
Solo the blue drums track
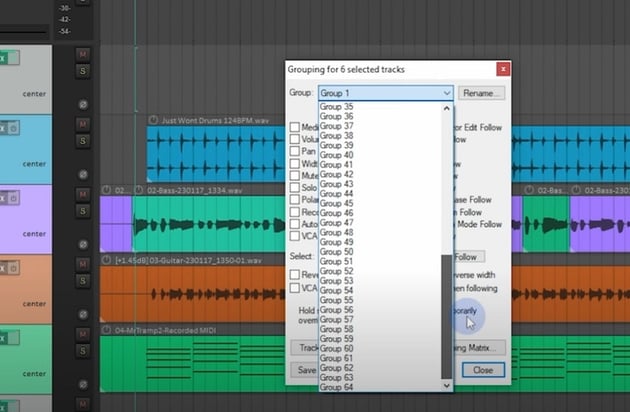point(83,139)
